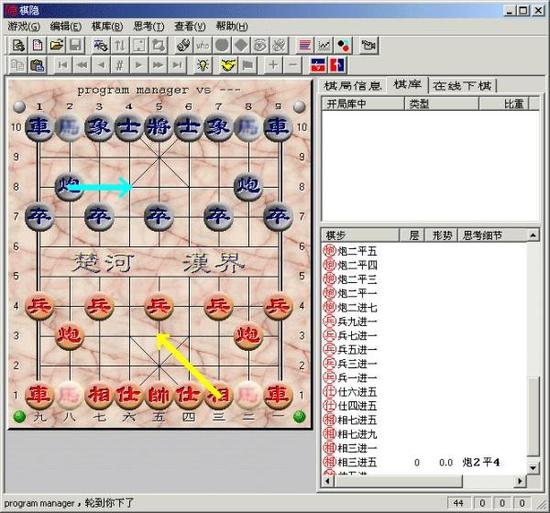Click the new document toolbar icon
The width and height of the screenshot is (550, 513).
point(37,45)
